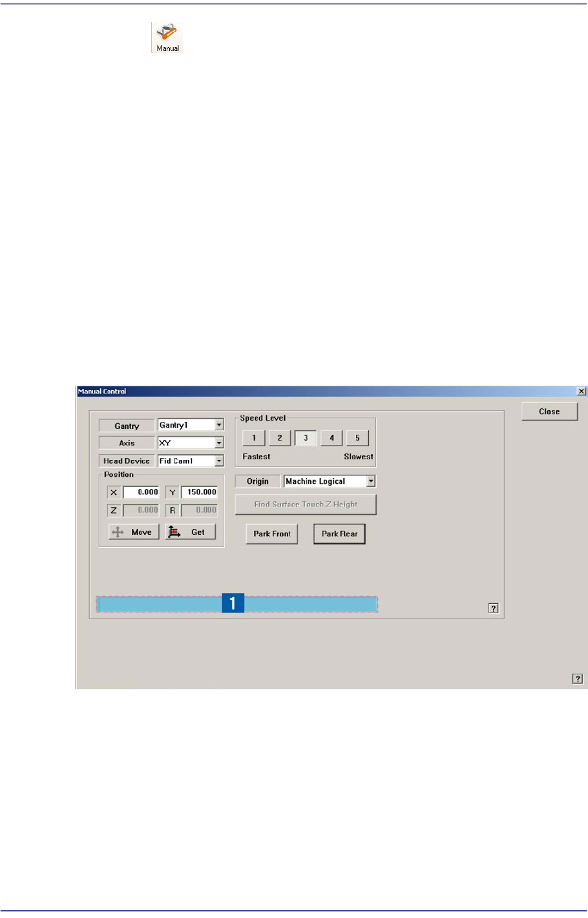
Task: Open the Manual control icon
Action: (x=167, y=37)
